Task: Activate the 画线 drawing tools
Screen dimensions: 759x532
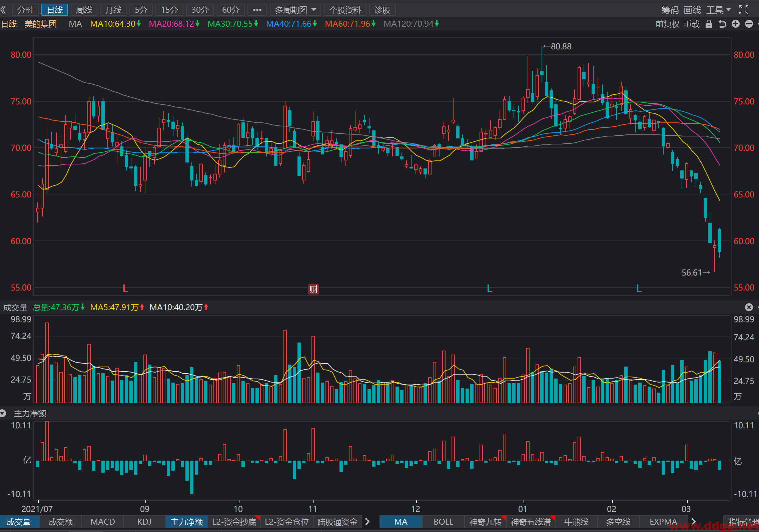Action: point(692,10)
